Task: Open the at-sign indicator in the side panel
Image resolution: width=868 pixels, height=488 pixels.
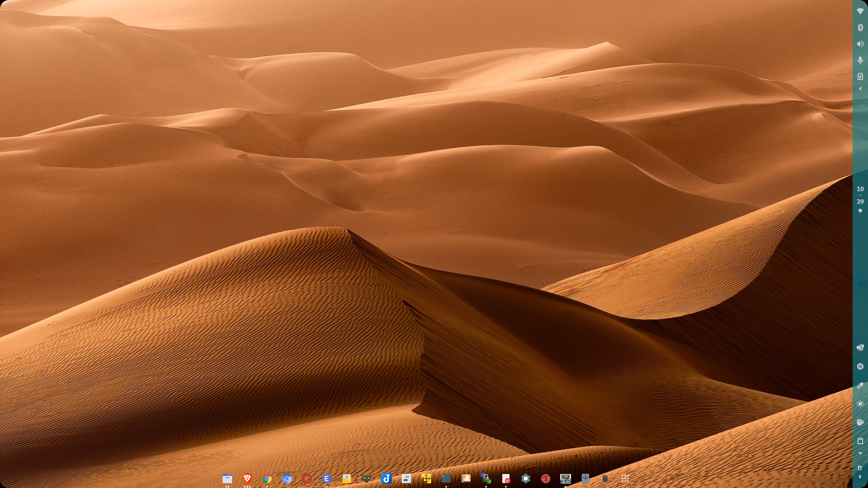Action: point(860,366)
